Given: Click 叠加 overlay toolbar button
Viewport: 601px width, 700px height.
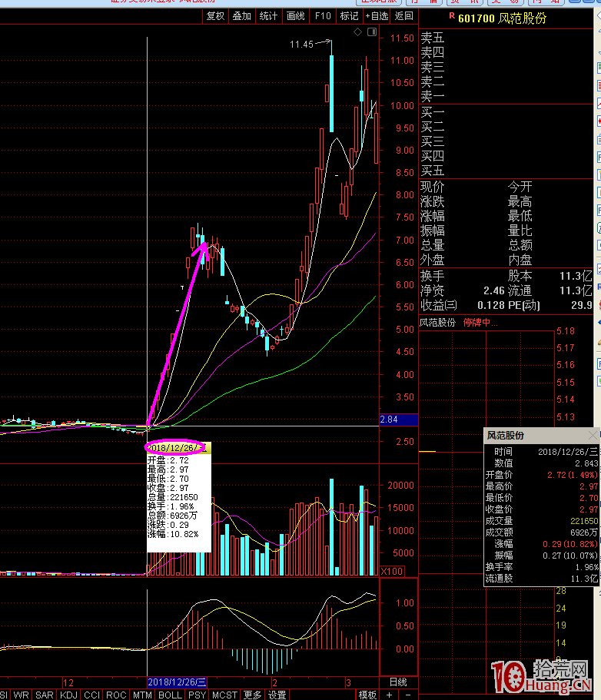Looking at the screenshot, I should click(x=241, y=16).
